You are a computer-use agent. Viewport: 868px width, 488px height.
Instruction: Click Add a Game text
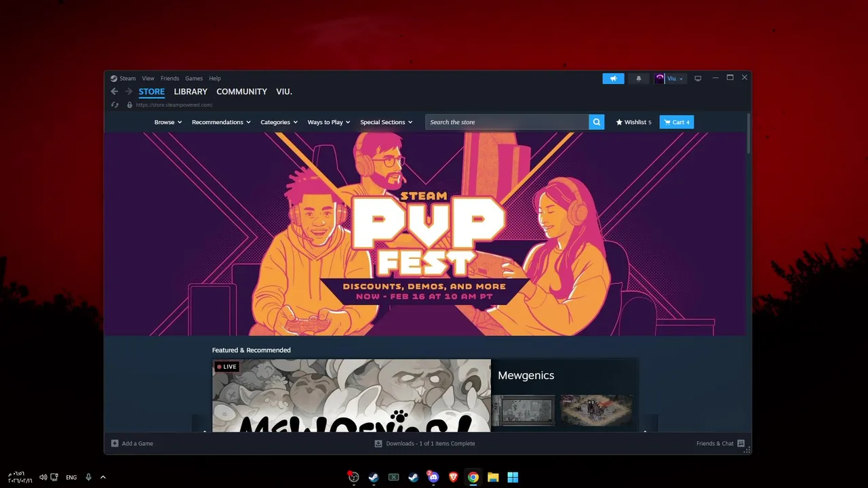coord(138,443)
